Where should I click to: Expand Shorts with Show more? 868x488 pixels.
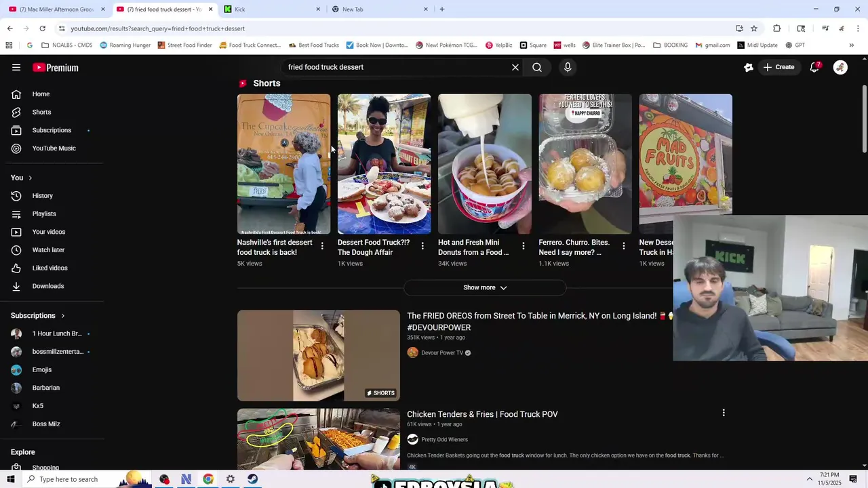click(485, 287)
